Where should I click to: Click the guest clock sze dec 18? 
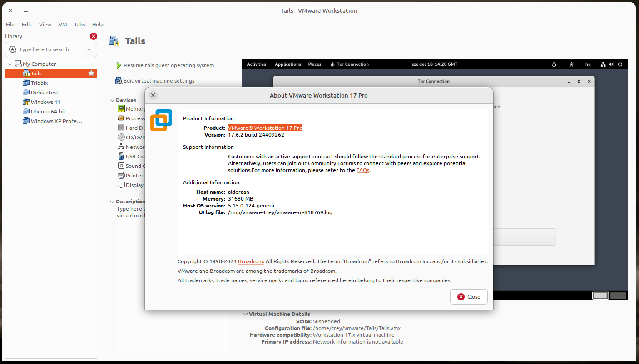click(x=435, y=64)
